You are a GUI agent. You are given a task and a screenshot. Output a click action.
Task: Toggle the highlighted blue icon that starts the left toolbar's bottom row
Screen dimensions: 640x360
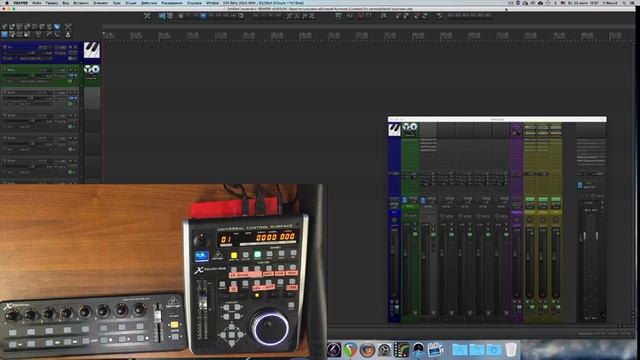[4, 35]
